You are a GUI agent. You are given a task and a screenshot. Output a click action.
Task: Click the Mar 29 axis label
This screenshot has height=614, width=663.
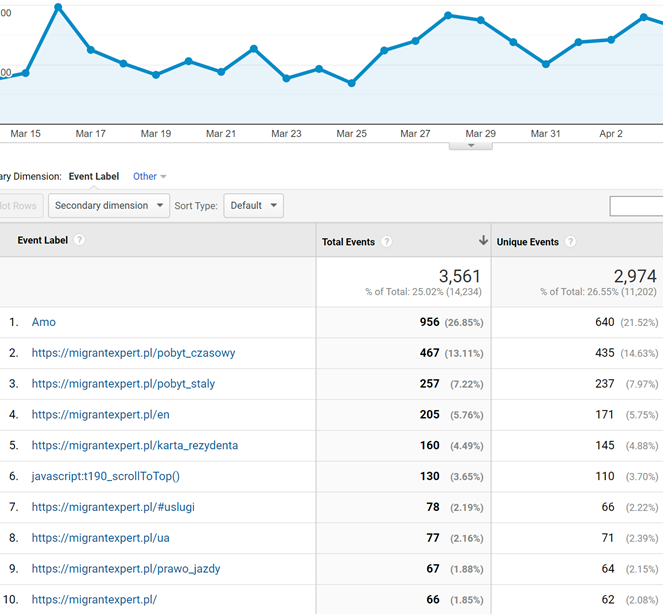point(480,134)
